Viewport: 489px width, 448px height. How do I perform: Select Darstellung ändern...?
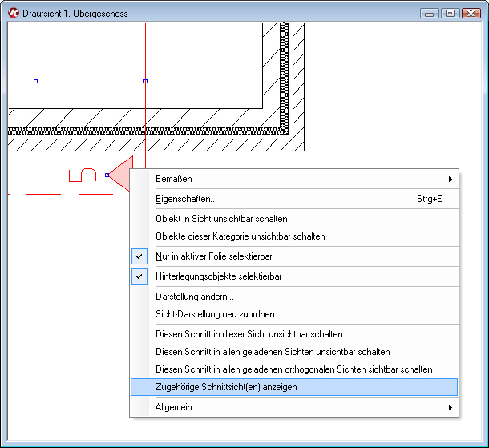coord(294,297)
